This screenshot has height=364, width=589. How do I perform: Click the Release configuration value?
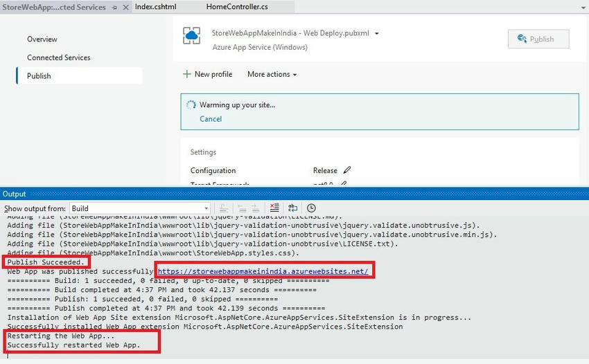325,170
